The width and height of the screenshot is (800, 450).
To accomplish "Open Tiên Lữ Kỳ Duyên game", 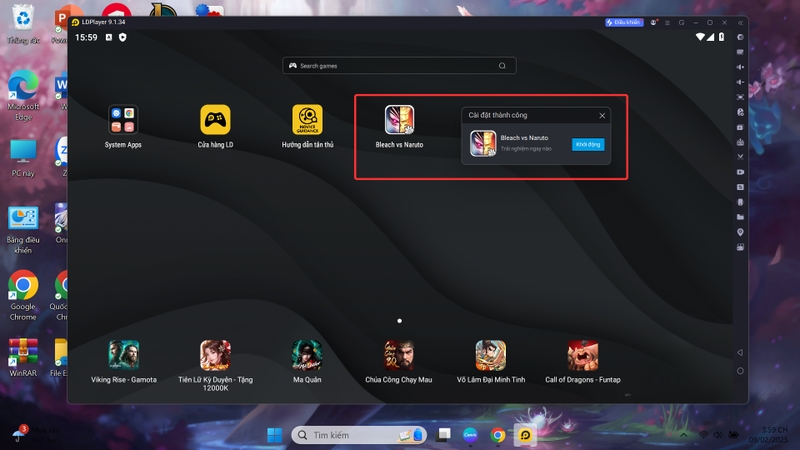I will click(x=215, y=355).
